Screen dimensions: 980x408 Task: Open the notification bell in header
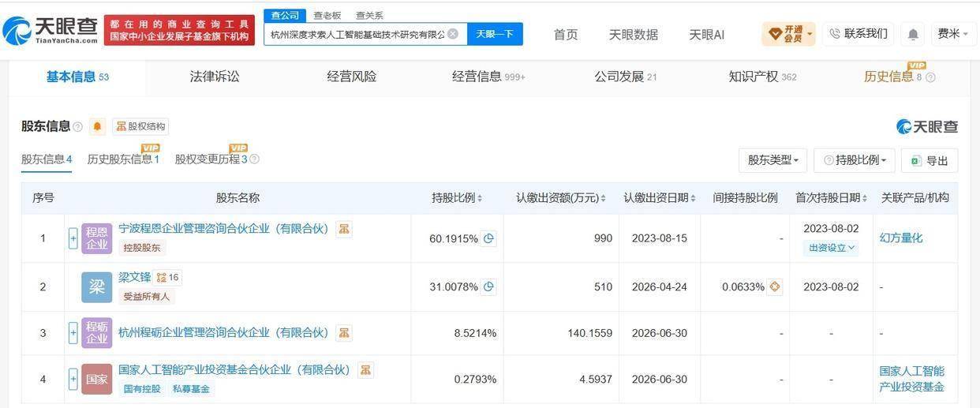pyautogui.click(x=913, y=34)
